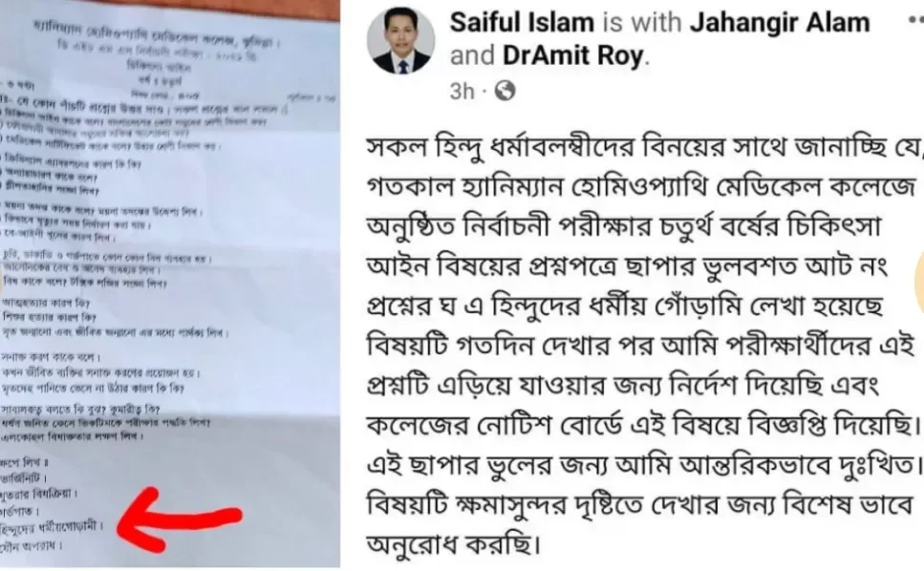The height and width of the screenshot is (571, 924).
Task: Click the college name header in the photo
Action: pyautogui.click(x=158, y=34)
